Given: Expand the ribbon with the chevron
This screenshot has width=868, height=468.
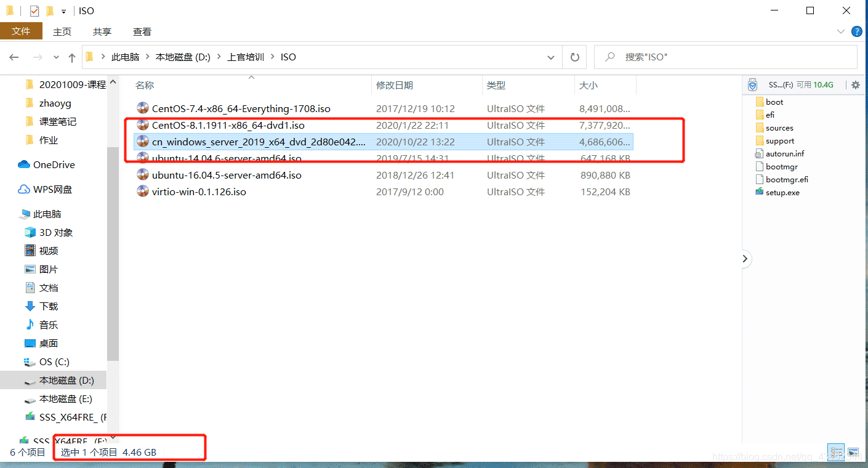Looking at the screenshot, I should point(841,31).
